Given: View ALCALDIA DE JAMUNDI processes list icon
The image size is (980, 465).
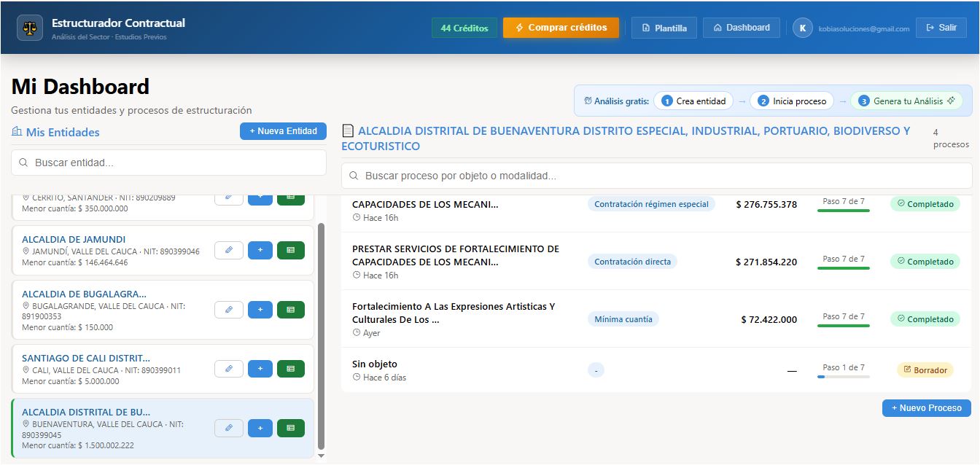Looking at the screenshot, I should pyautogui.click(x=291, y=250).
